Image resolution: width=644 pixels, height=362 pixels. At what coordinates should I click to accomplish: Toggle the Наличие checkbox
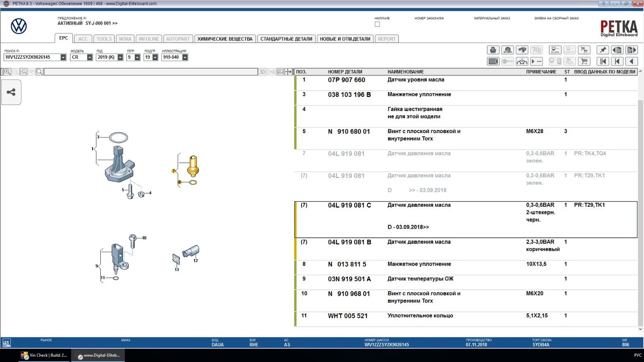tap(377, 24)
